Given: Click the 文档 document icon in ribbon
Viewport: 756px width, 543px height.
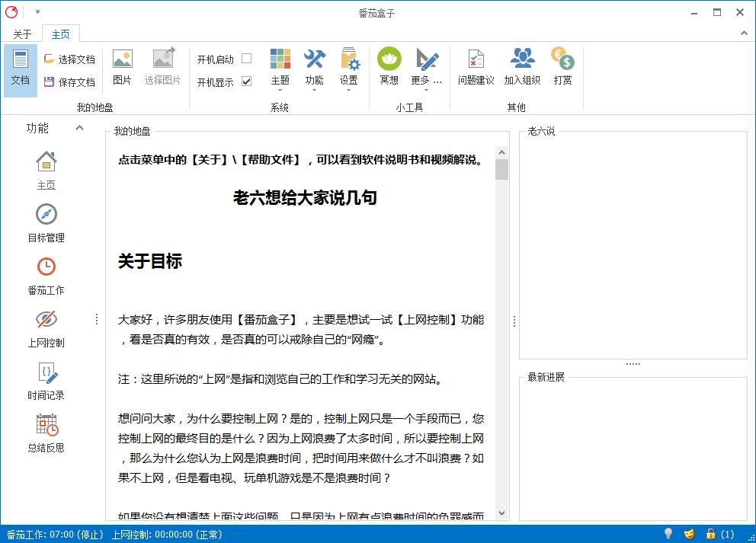Looking at the screenshot, I should pos(21,67).
